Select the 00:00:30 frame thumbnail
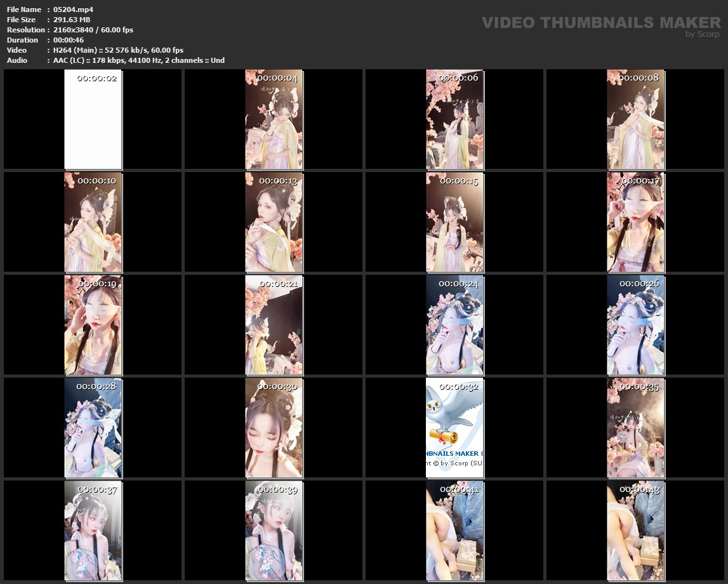The width and height of the screenshot is (728, 584). click(274, 428)
